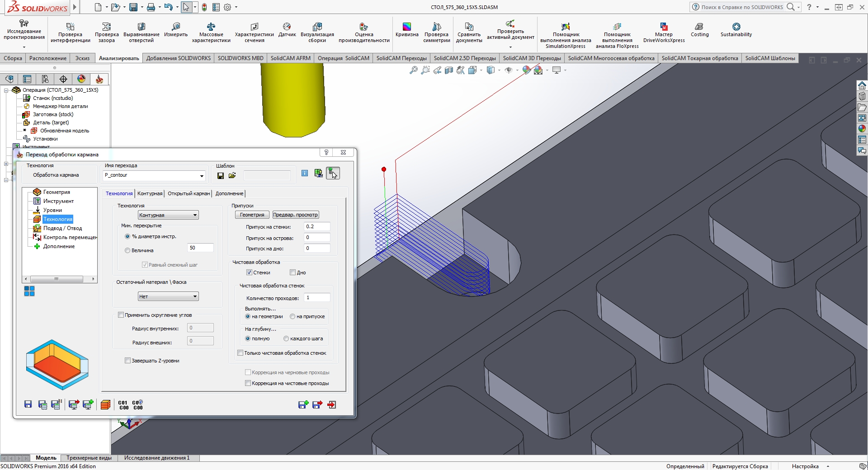The width and height of the screenshot is (868, 470).
Task: Uncheck the Стенки finish checkbox
Action: (249, 273)
